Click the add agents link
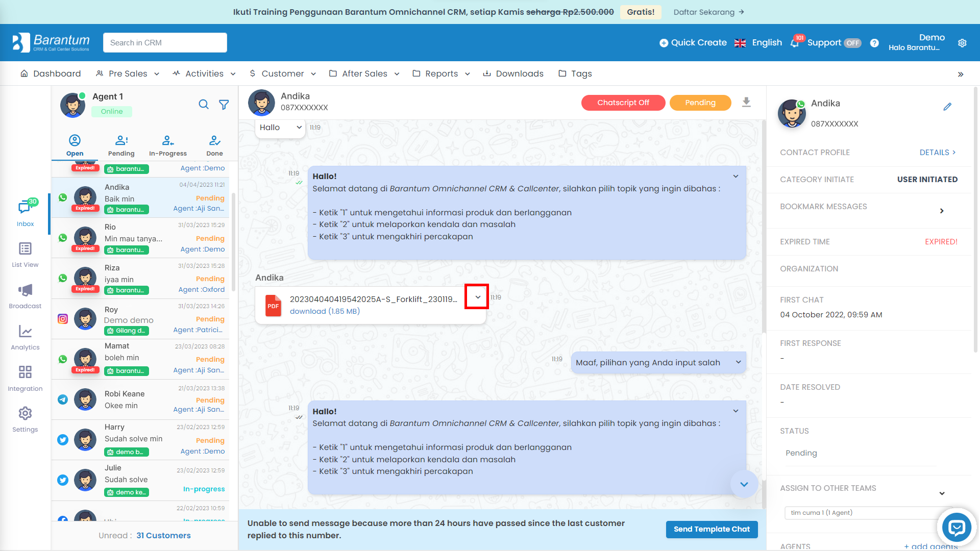The image size is (980, 551). (x=930, y=546)
